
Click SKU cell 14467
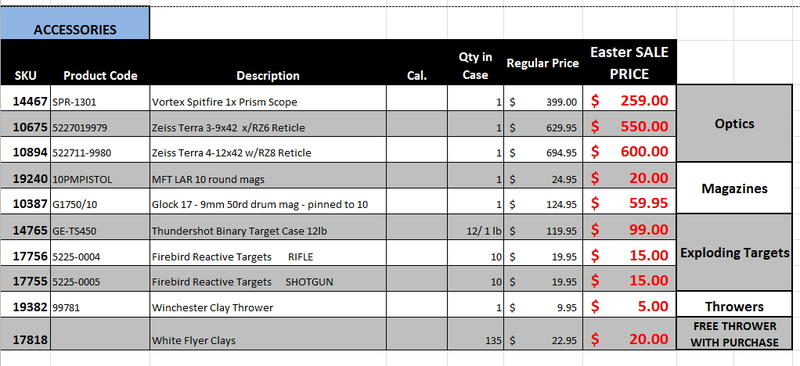pyautogui.click(x=26, y=99)
